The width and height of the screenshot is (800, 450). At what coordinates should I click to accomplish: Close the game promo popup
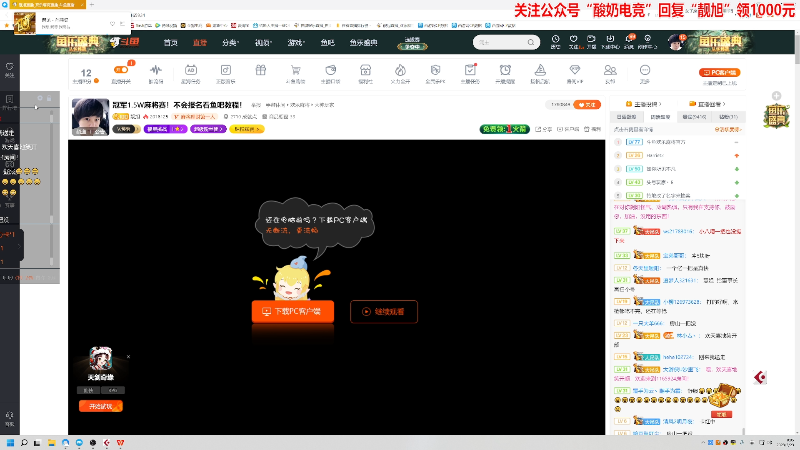pyautogui.click(x=128, y=357)
